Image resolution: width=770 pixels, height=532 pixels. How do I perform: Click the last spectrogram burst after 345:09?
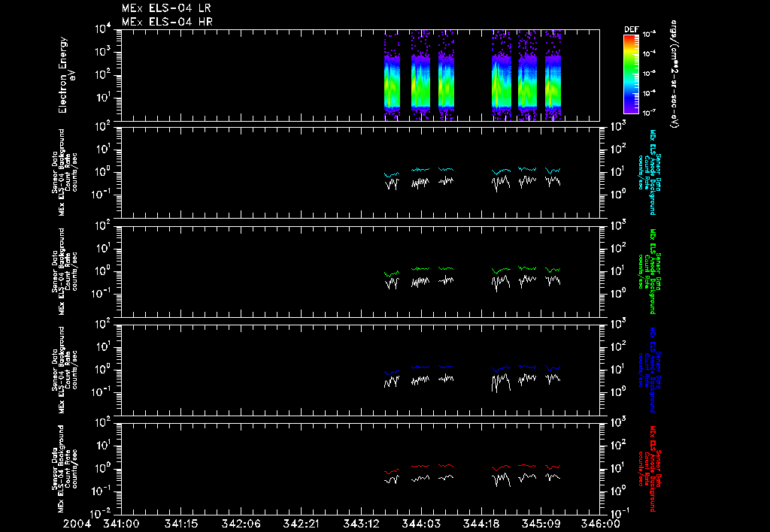point(553,75)
